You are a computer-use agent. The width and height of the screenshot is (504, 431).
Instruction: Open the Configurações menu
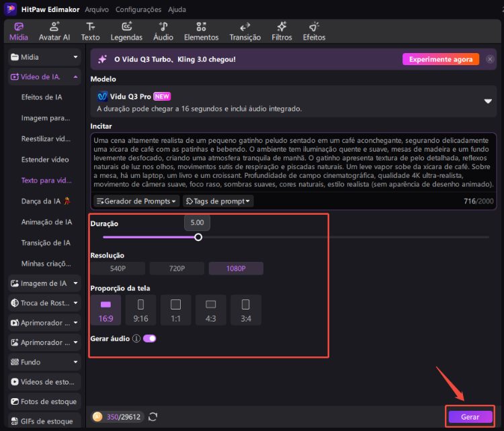coord(138,9)
